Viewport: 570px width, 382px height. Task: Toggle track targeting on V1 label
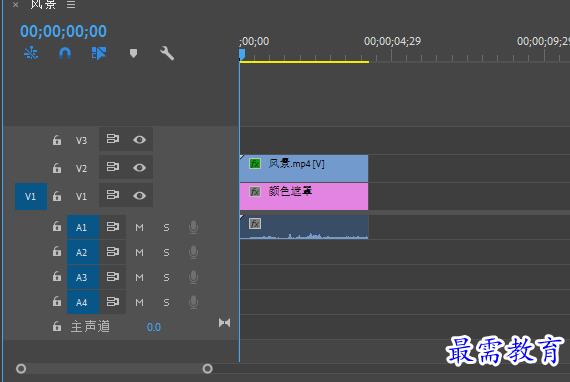click(81, 197)
